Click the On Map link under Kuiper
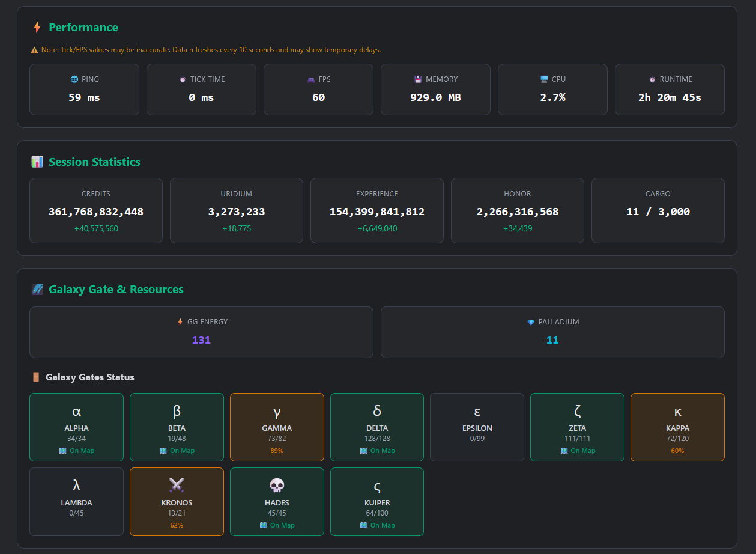The height and width of the screenshot is (554, 756). pos(377,525)
